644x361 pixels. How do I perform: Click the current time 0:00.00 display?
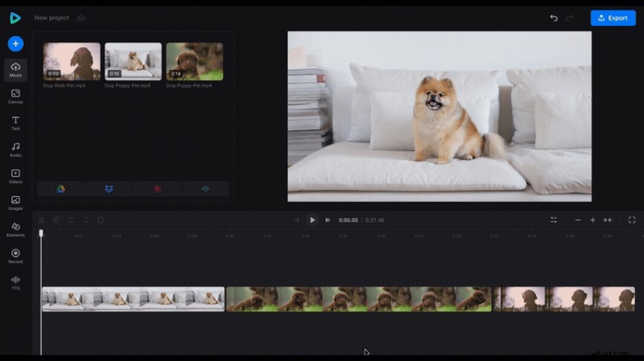tap(348, 220)
